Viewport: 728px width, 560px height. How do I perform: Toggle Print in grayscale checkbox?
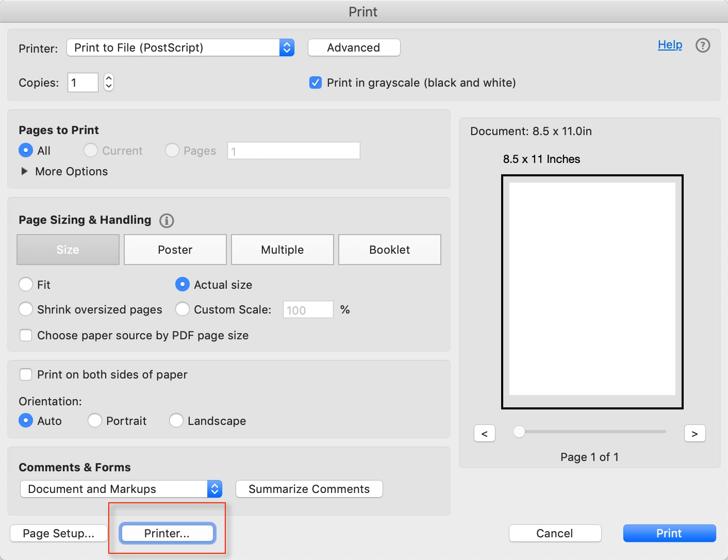point(316,83)
